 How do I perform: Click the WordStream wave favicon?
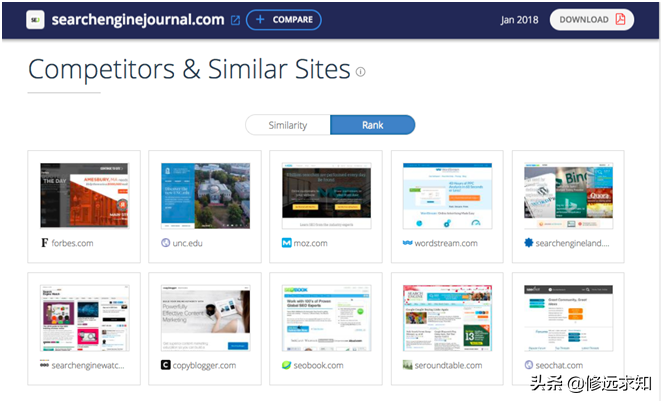coord(408,243)
